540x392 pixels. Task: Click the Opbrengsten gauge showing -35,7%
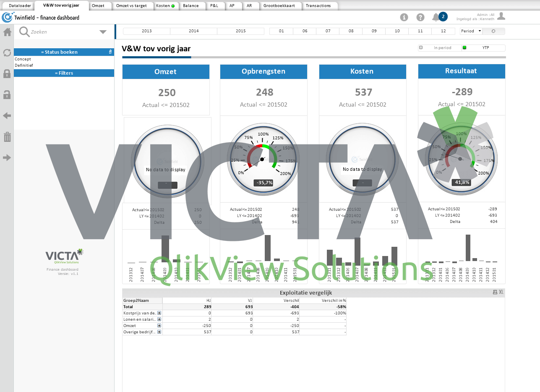point(263,159)
